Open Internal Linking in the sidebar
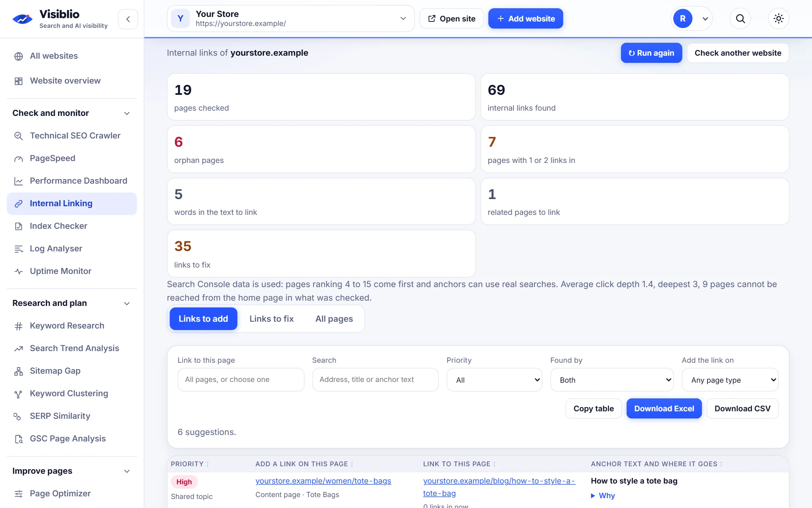This screenshot has width=812, height=508. pyautogui.click(x=72, y=204)
